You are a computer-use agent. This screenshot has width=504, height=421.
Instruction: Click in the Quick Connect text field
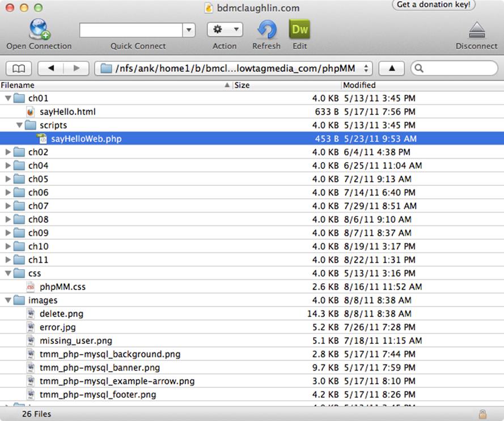click(131, 30)
